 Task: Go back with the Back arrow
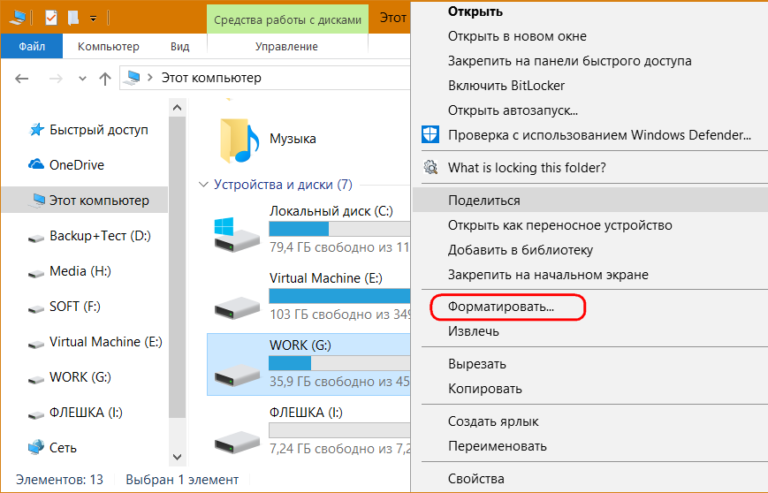pos(22,78)
